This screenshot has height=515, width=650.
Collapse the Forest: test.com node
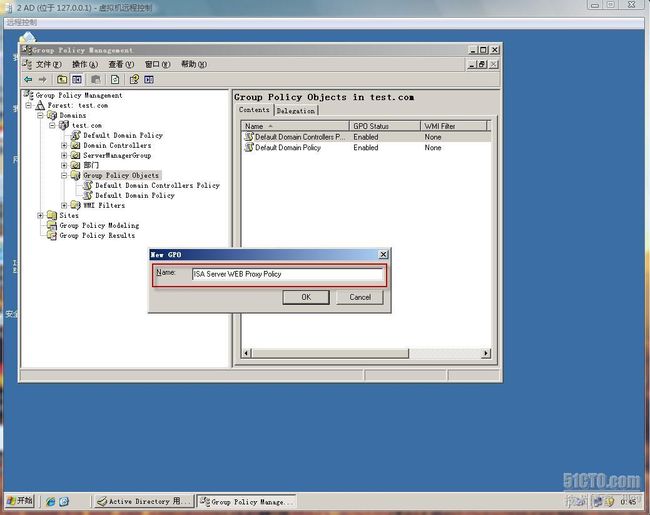29,105
